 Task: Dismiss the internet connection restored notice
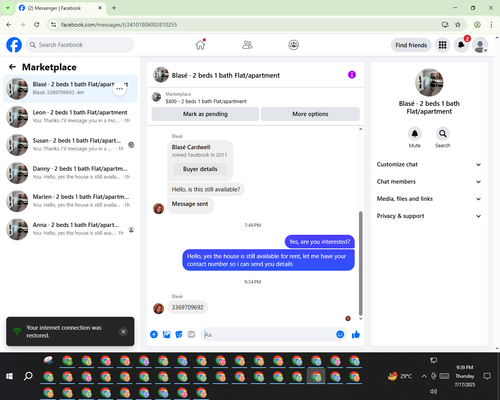pyautogui.click(x=123, y=331)
